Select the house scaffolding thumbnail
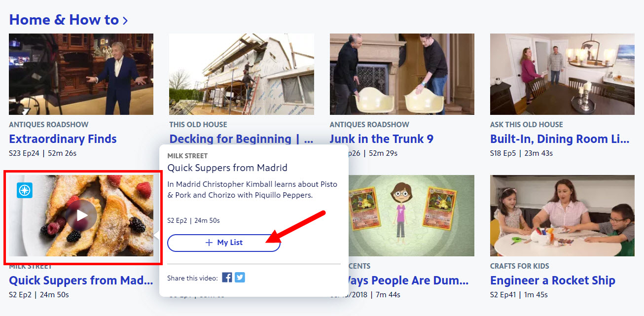The image size is (644, 316). pos(242,74)
